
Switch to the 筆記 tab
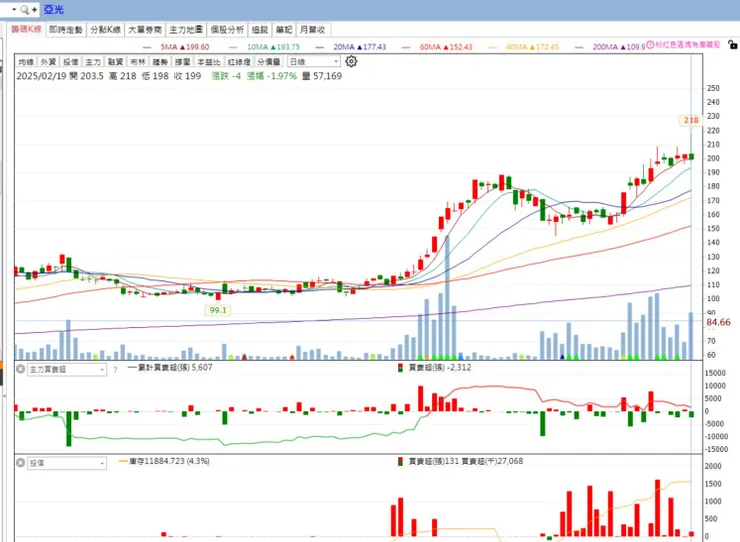[x=284, y=30]
